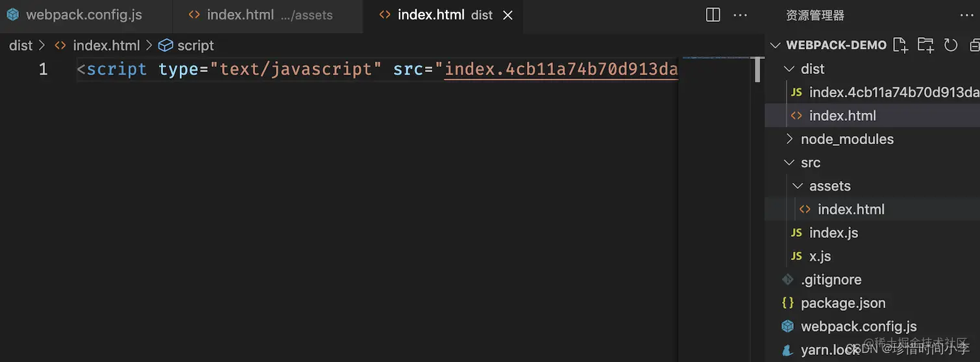Select index.html under dist folder
Image resolution: width=980 pixels, height=362 pixels.
(x=872, y=115)
